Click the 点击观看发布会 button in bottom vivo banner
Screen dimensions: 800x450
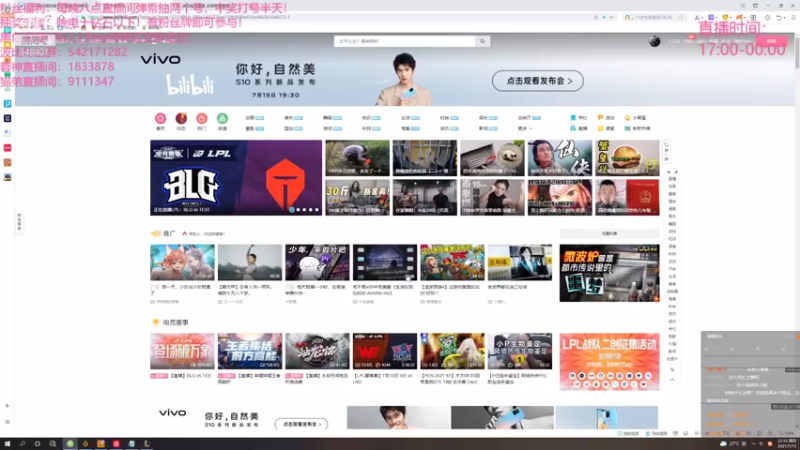301,424
